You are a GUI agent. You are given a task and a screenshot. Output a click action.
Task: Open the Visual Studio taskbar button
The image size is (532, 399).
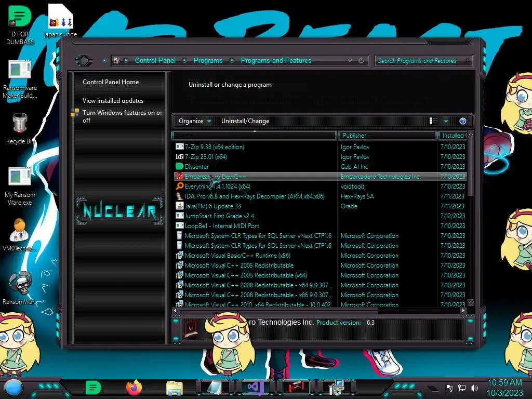click(256, 388)
